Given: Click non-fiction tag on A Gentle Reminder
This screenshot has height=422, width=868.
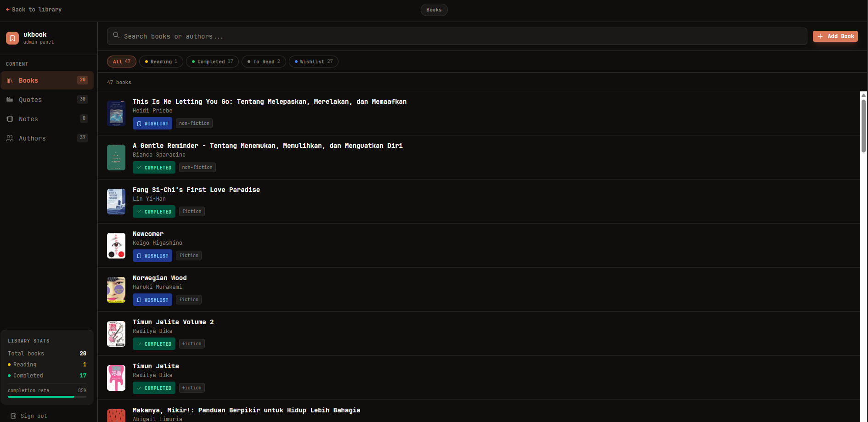Looking at the screenshot, I should tap(197, 168).
